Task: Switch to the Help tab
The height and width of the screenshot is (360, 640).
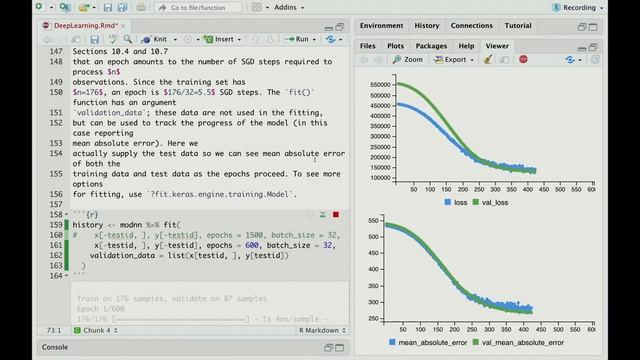Action: point(466,46)
